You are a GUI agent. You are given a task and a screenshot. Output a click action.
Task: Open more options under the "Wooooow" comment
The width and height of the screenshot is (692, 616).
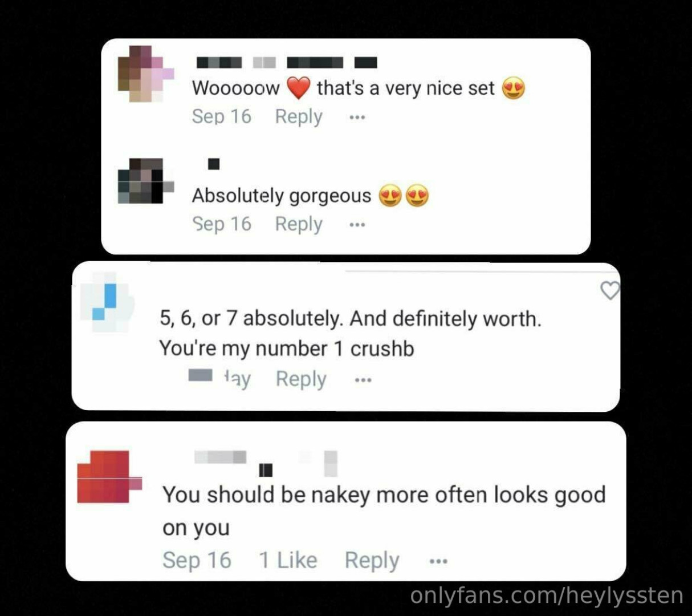pyautogui.click(x=357, y=117)
